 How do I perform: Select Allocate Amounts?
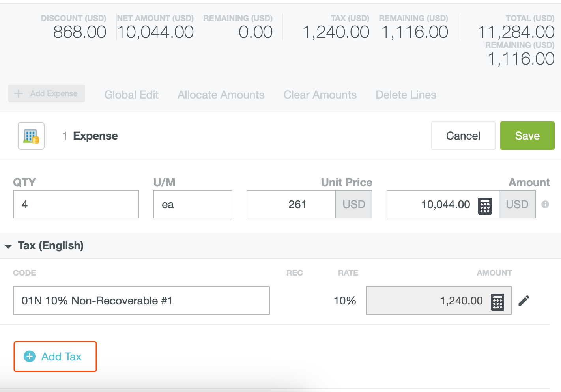coord(221,95)
